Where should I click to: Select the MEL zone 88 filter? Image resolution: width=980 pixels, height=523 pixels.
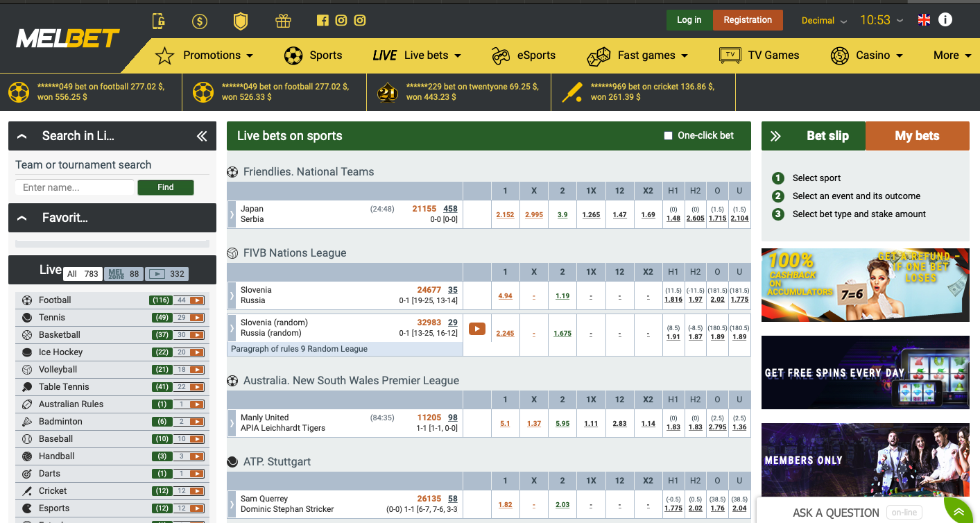124,274
